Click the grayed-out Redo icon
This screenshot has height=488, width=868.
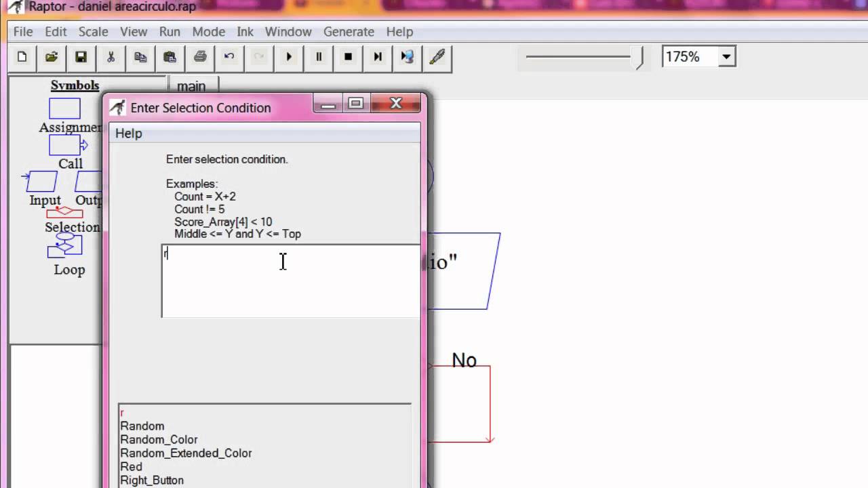point(259,57)
